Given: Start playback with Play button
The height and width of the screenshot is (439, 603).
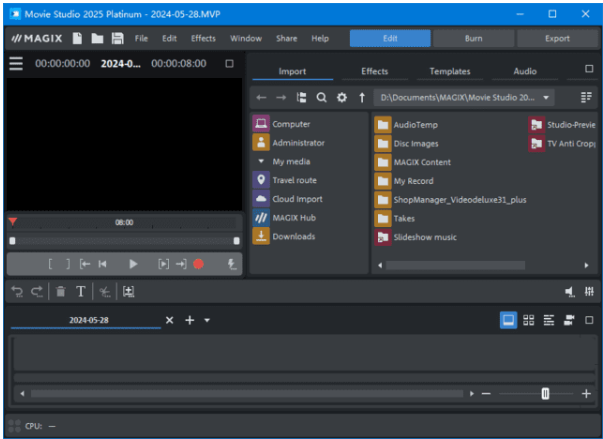Looking at the screenshot, I should click(133, 264).
